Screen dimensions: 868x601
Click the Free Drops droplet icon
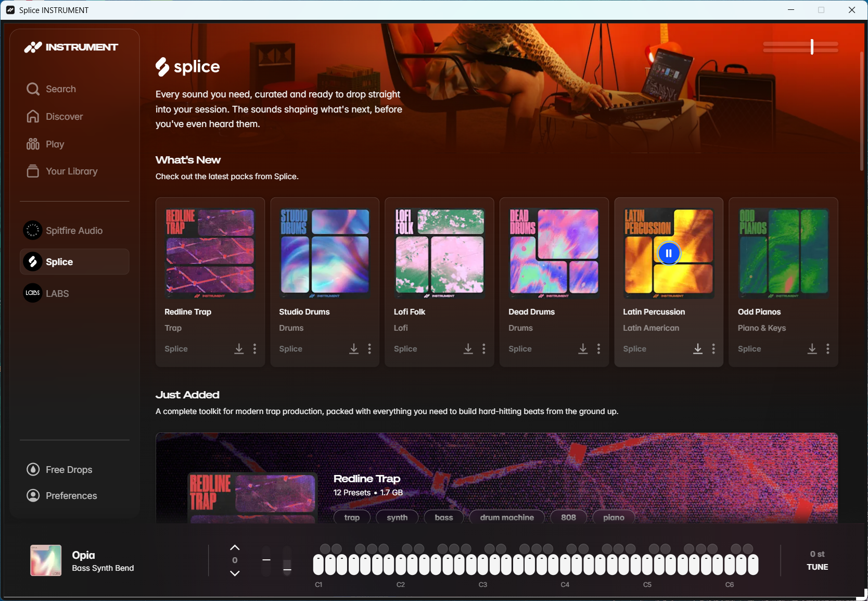(x=33, y=469)
